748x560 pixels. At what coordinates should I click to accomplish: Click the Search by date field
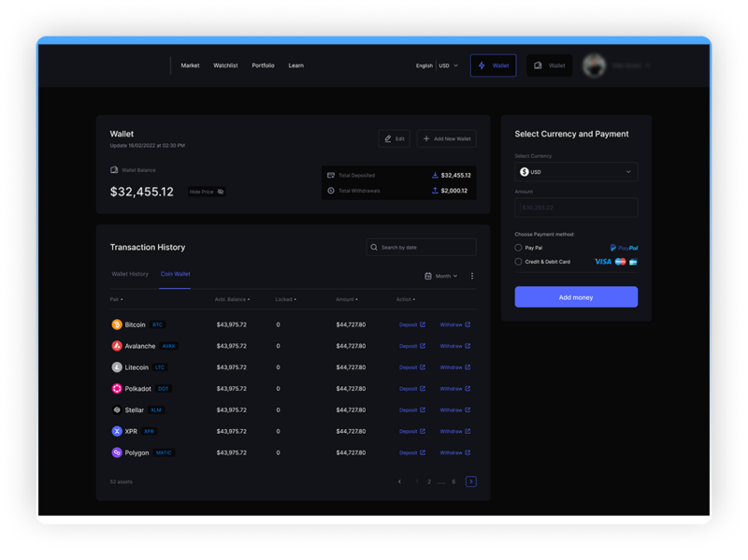[x=421, y=247]
